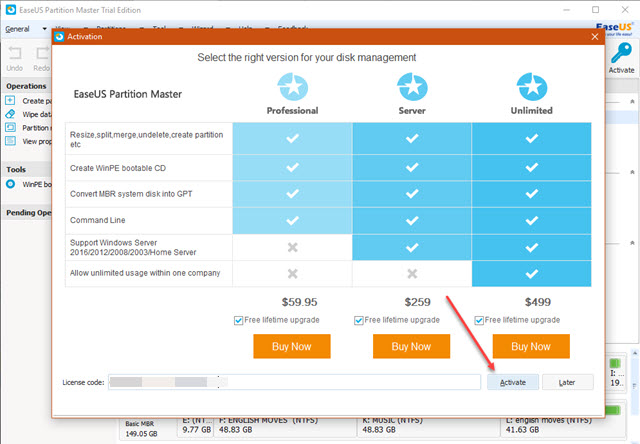
Task: Click the Professional column heading
Action: [292, 111]
